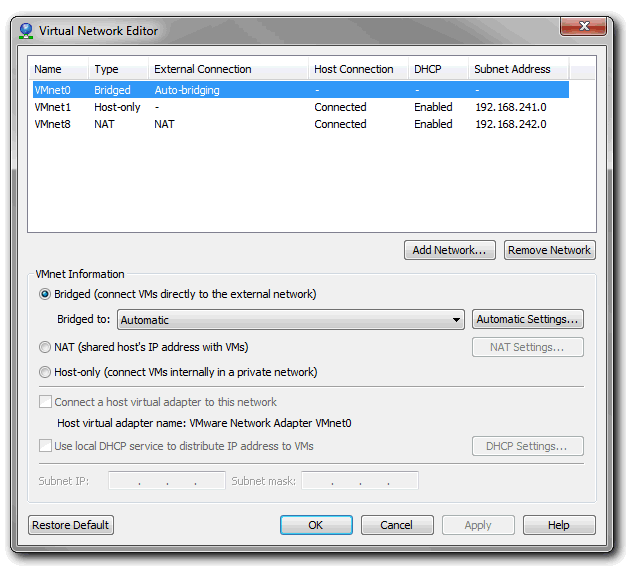This screenshot has height=569, width=626.
Task: Click the Apply button
Action: point(478,525)
